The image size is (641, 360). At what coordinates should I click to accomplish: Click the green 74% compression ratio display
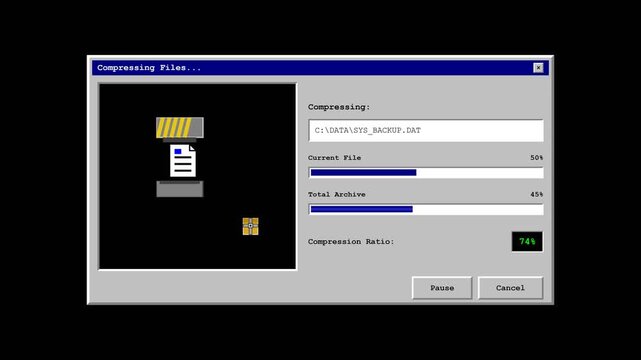(x=527, y=241)
